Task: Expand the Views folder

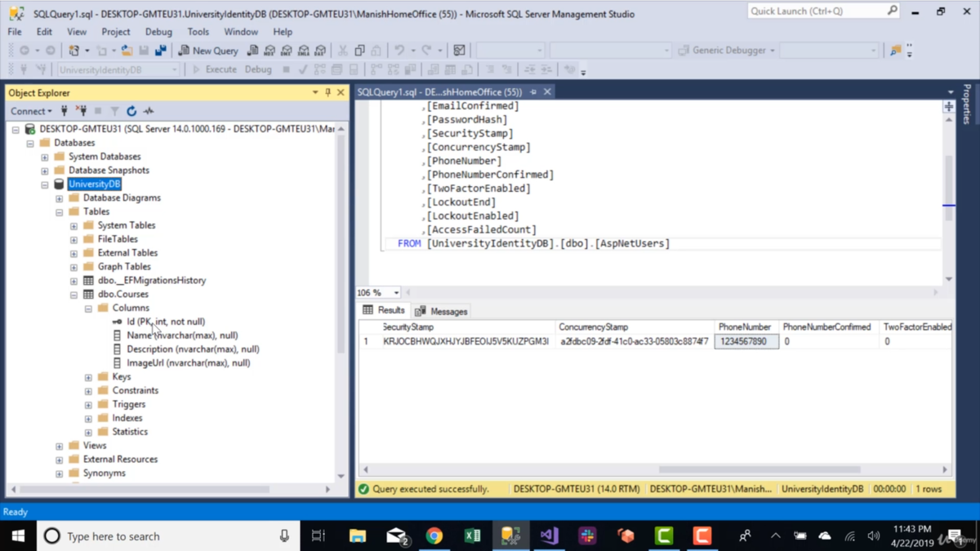Action: 59,446
